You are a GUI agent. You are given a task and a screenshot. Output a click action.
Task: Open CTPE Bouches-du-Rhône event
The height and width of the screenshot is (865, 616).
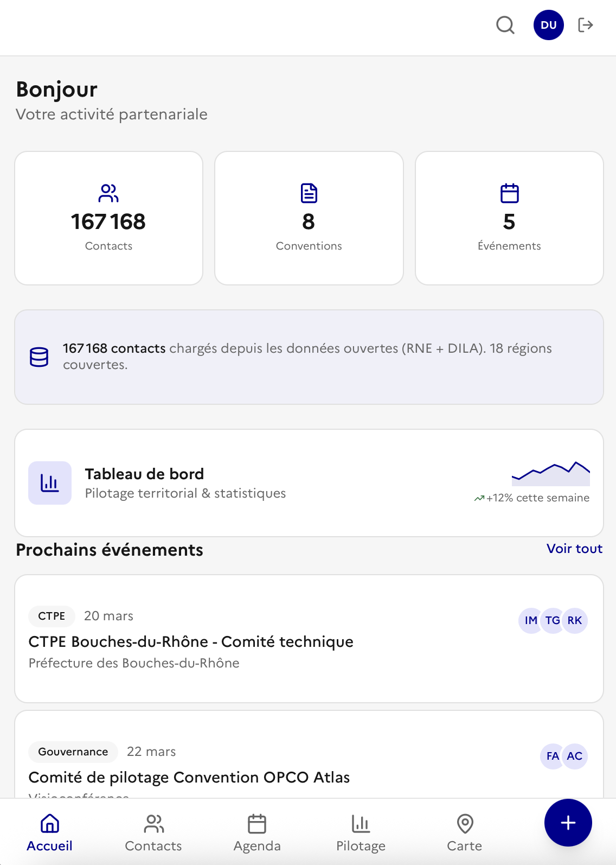(x=191, y=642)
